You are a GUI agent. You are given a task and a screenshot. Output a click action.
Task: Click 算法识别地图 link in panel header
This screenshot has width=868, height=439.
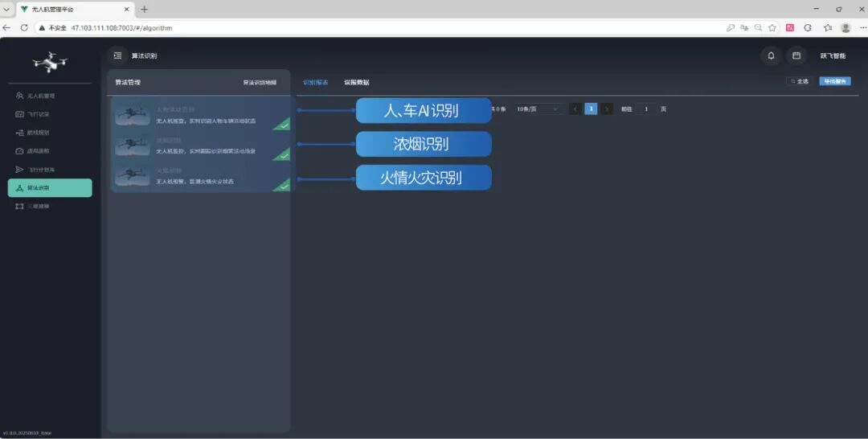click(x=260, y=82)
